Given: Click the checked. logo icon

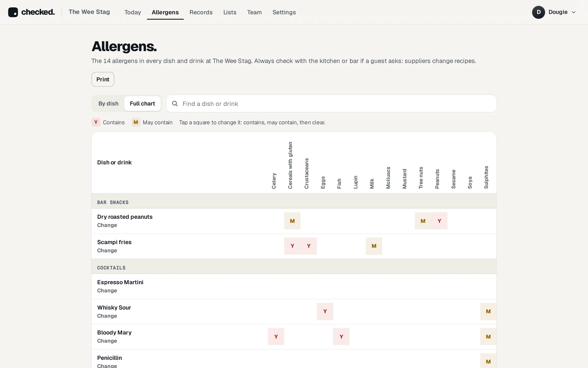Looking at the screenshot, I should [x=13, y=12].
